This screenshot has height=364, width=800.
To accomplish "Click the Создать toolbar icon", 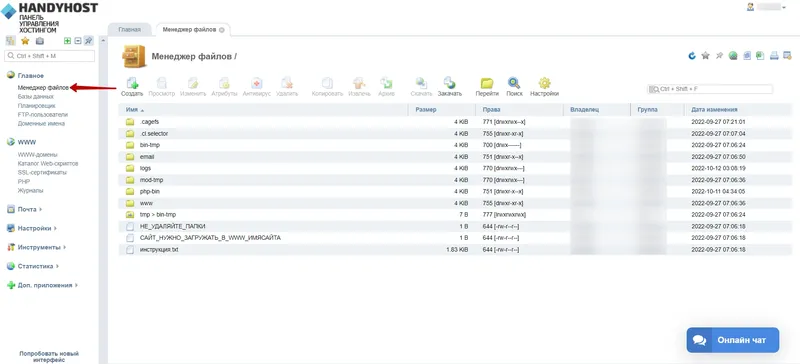I will [132, 83].
